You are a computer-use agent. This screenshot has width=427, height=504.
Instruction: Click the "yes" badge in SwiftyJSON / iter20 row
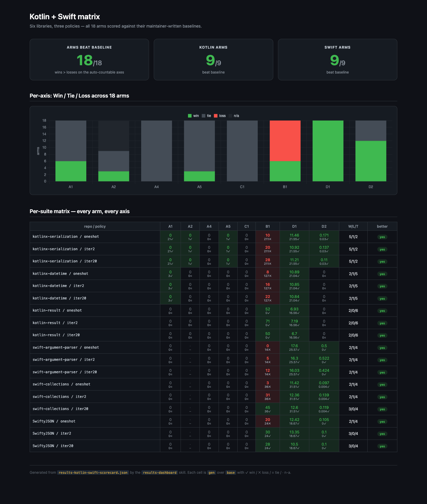(x=382, y=446)
